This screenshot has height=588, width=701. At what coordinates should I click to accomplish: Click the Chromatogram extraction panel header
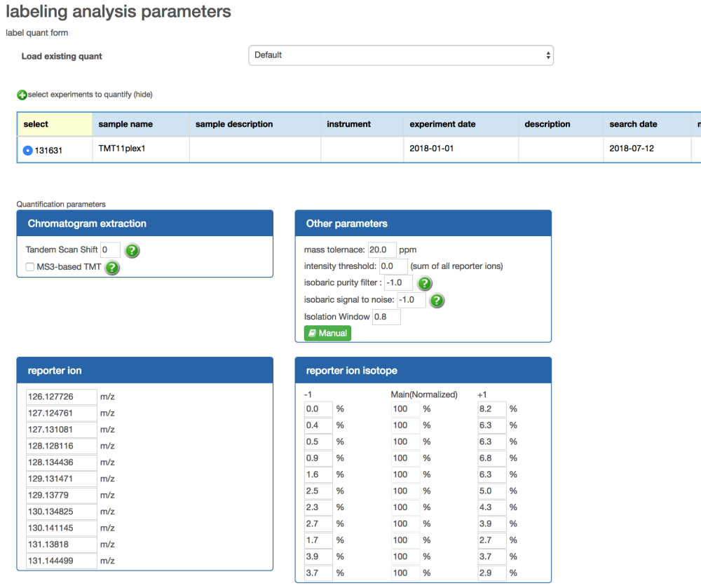tap(145, 224)
